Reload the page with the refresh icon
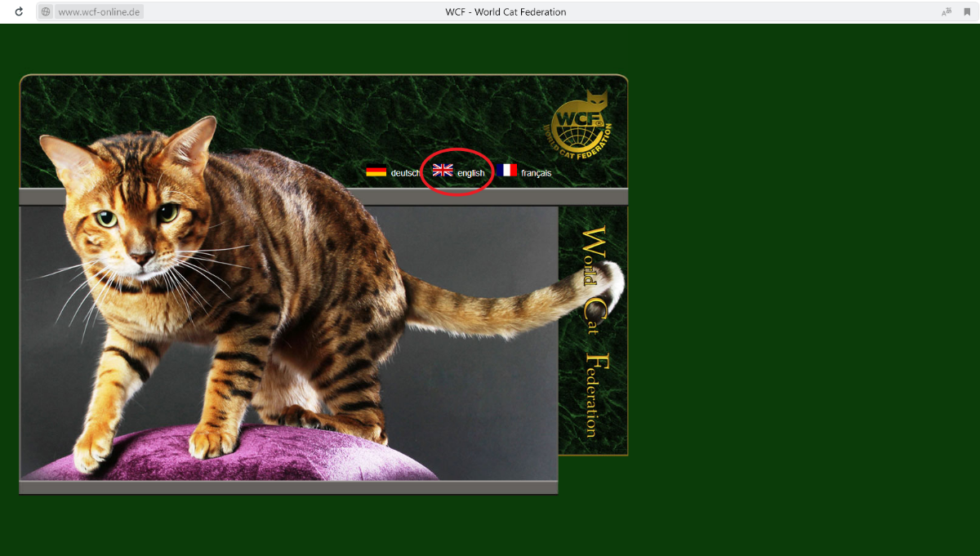 [19, 12]
